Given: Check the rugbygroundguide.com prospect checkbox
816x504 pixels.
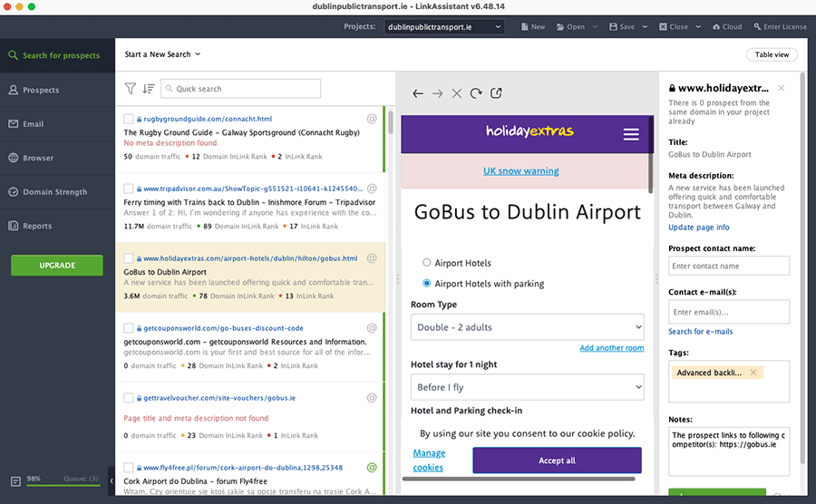Looking at the screenshot, I should click(x=128, y=119).
